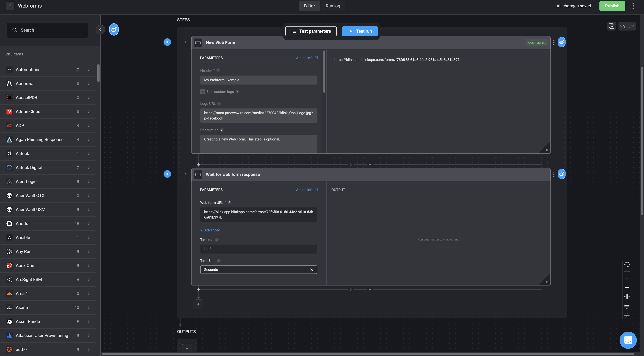
Task: Click Header info icon
Action: pos(218,70)
